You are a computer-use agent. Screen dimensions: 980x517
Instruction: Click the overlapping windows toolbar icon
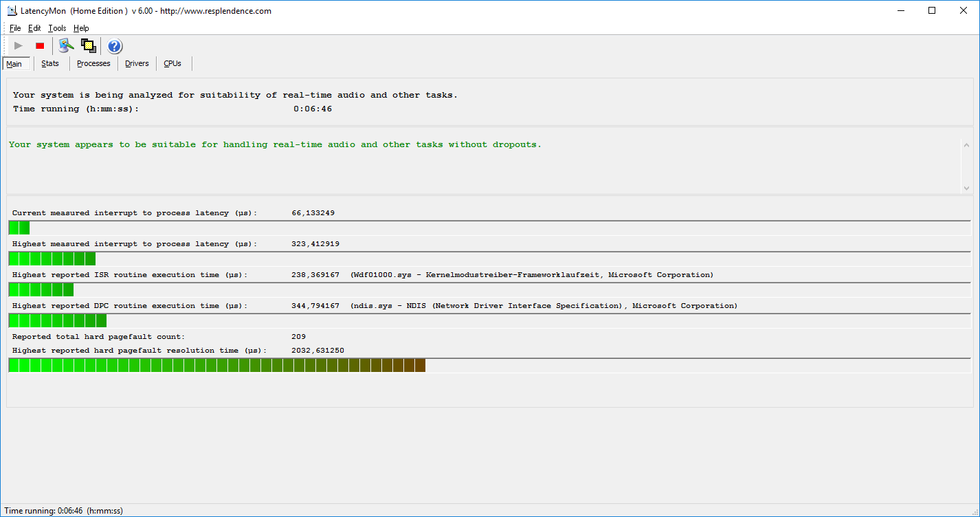pos(88,46)
